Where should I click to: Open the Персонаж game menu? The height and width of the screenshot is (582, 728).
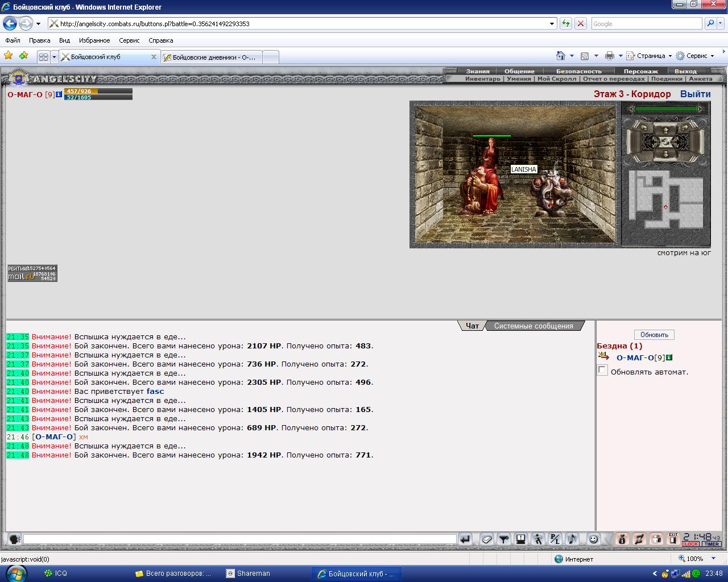[640, 71]
